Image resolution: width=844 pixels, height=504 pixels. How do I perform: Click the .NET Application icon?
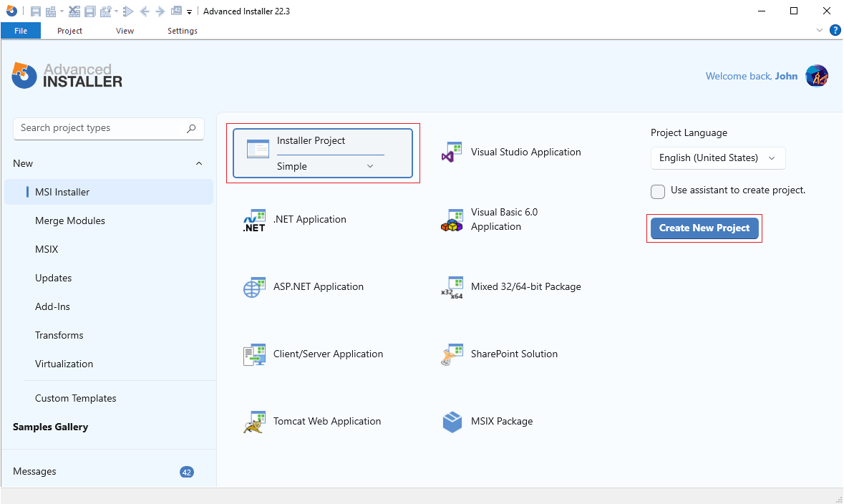click(x=254, y=220)
